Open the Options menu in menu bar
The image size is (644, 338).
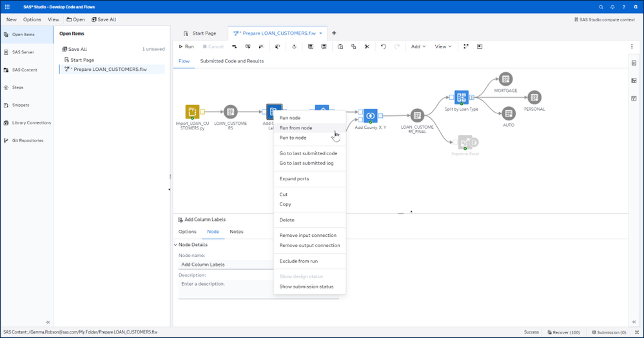[x=32, y=19]
